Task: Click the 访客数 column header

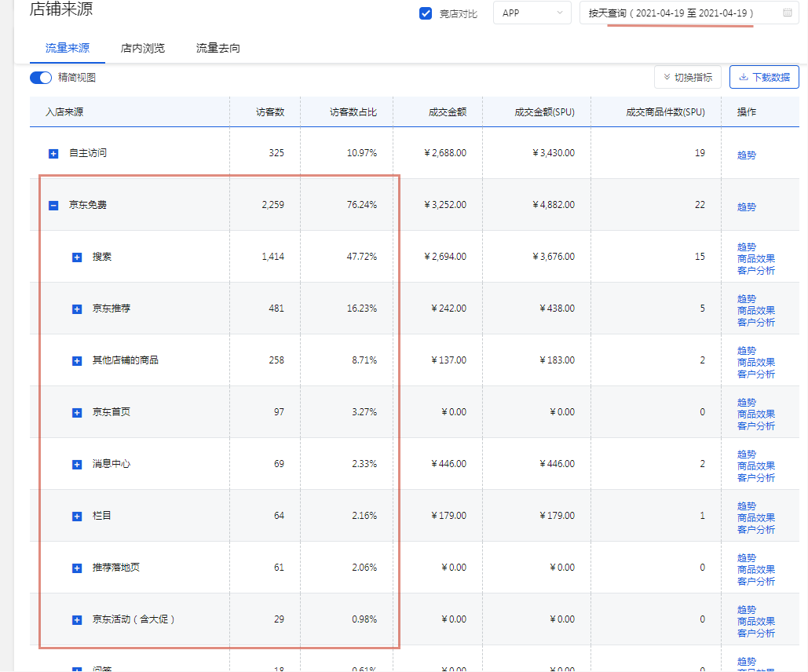Action: pos(270,111)
